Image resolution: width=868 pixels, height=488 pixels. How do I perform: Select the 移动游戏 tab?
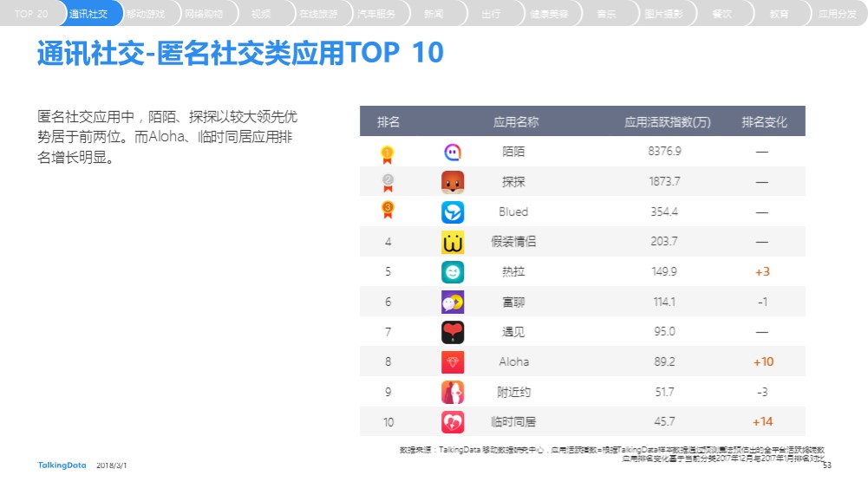(x=146, y=13)
